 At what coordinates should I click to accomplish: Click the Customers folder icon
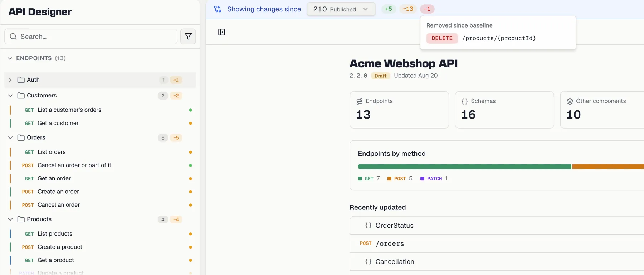click(21, 96)
